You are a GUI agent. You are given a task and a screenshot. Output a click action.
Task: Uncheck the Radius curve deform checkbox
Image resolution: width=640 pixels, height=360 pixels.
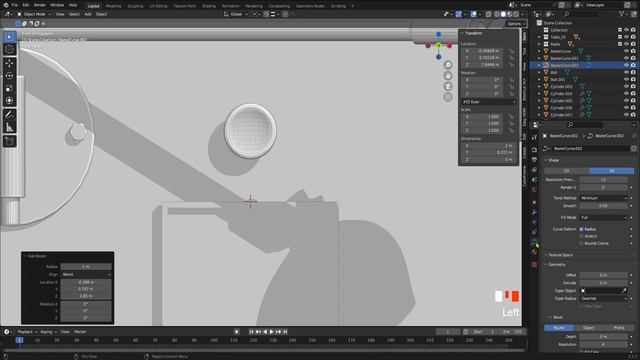(x=582, y=229)
